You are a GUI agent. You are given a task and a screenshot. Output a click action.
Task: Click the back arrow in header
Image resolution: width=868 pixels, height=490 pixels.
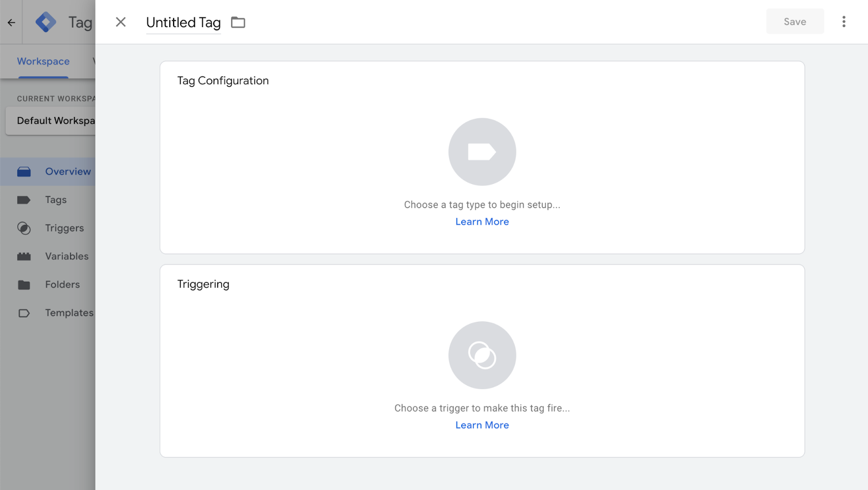[x=11, y=23]
